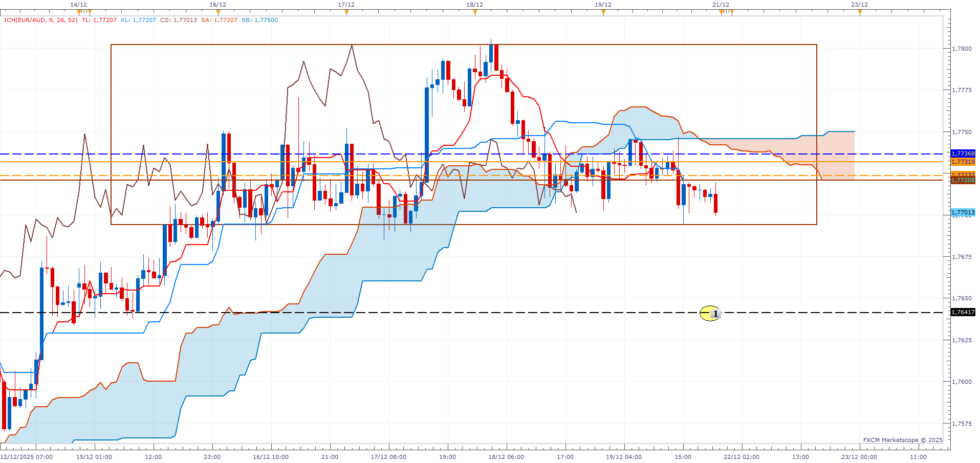Click the 18/12 06:00 time axis label

point(506,457)
